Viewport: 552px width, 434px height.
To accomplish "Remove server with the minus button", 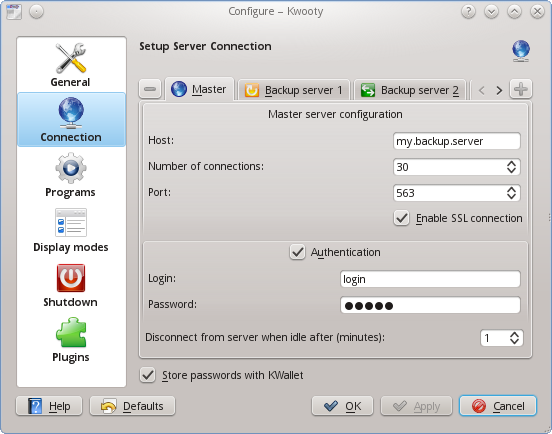I will [x=150, y=89].
